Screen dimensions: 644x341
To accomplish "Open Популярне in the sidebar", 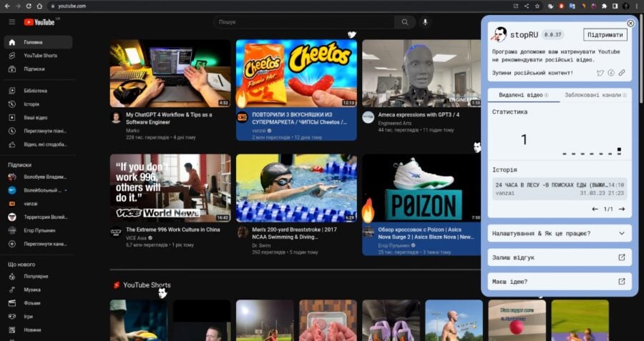I will click(x=38, y=276).
